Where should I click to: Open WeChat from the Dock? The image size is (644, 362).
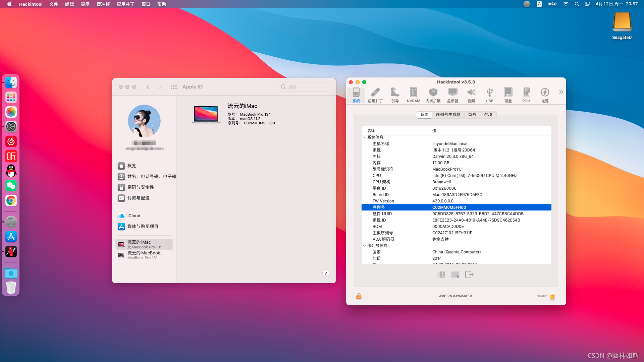tap(11, 186)
